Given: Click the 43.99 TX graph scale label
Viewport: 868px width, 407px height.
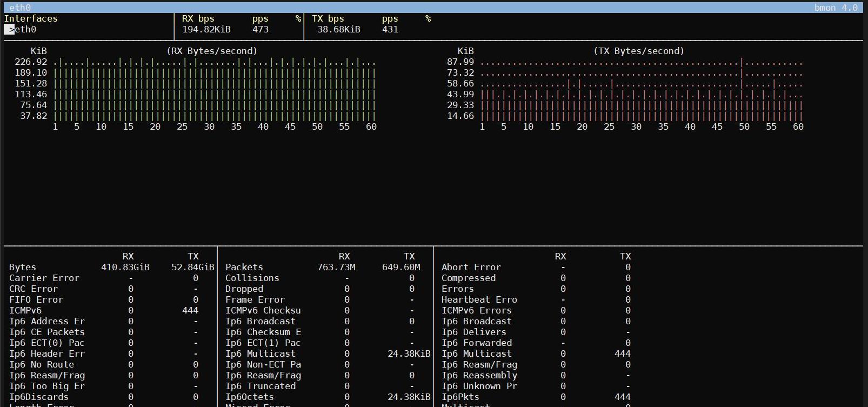Looking at the screenshot, I should 460,94.
